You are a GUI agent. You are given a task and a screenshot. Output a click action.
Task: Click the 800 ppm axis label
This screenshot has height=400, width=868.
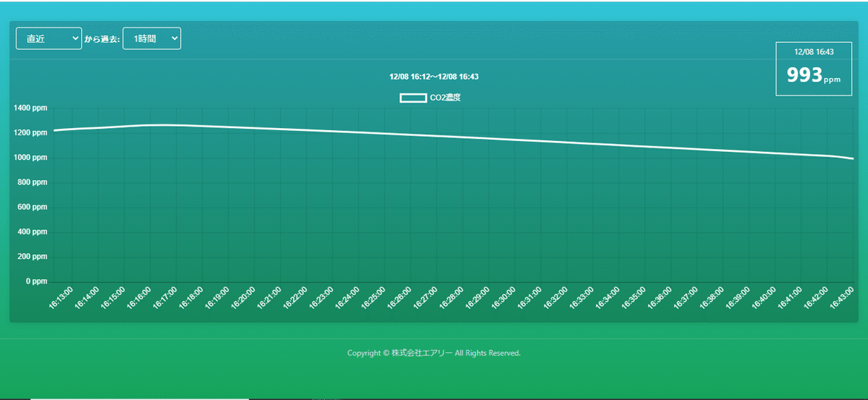[33, 182]
